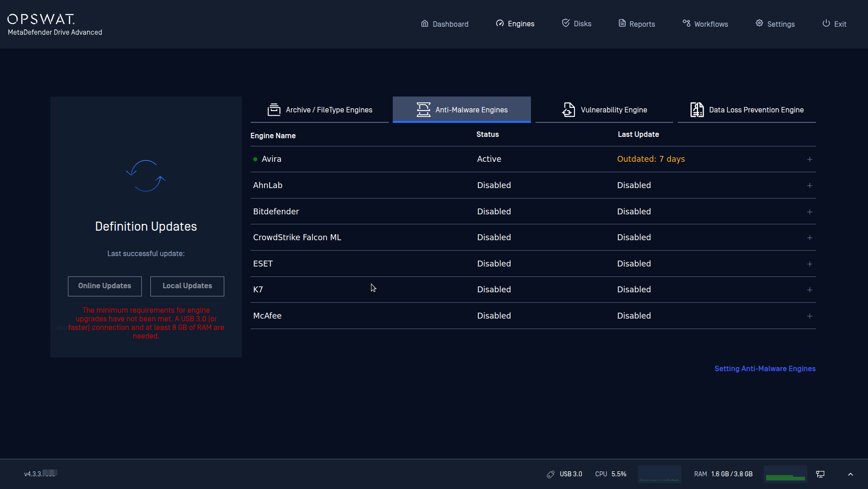
Task: Click the Data Loss Prevention icon
Action: (x=697, y=110)
